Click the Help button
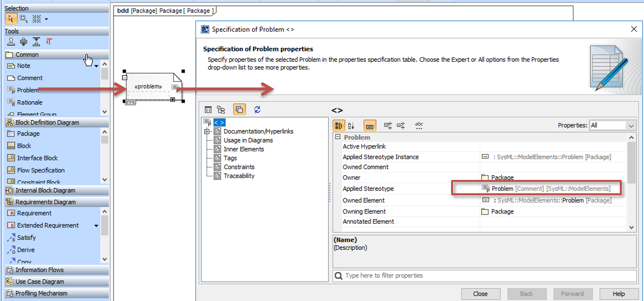The image size is (644, 301). pos(618,294)
